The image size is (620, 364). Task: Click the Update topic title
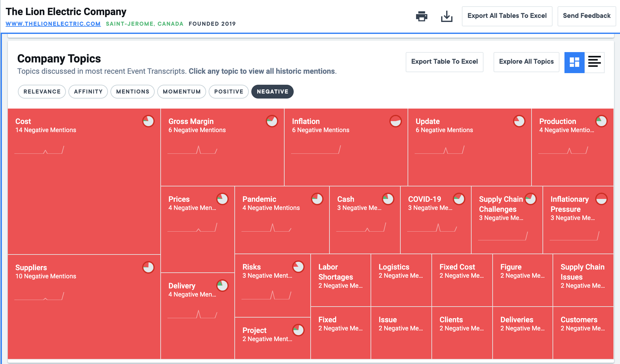pos(428,121)
